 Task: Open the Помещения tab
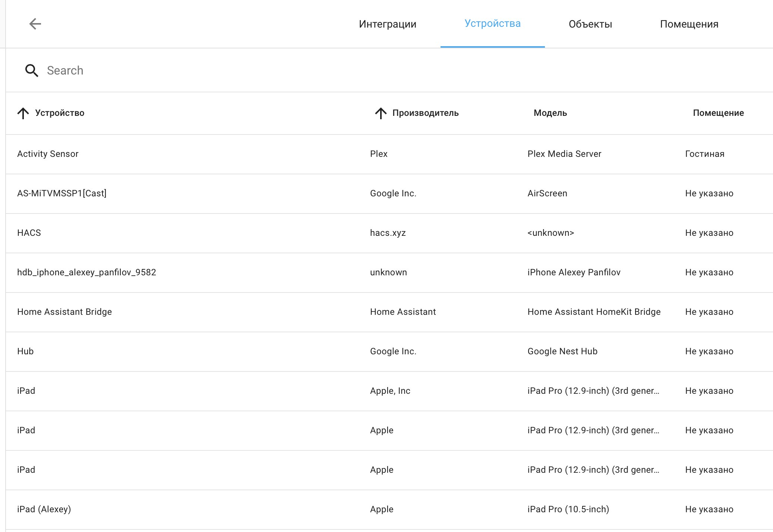[689, 24]
